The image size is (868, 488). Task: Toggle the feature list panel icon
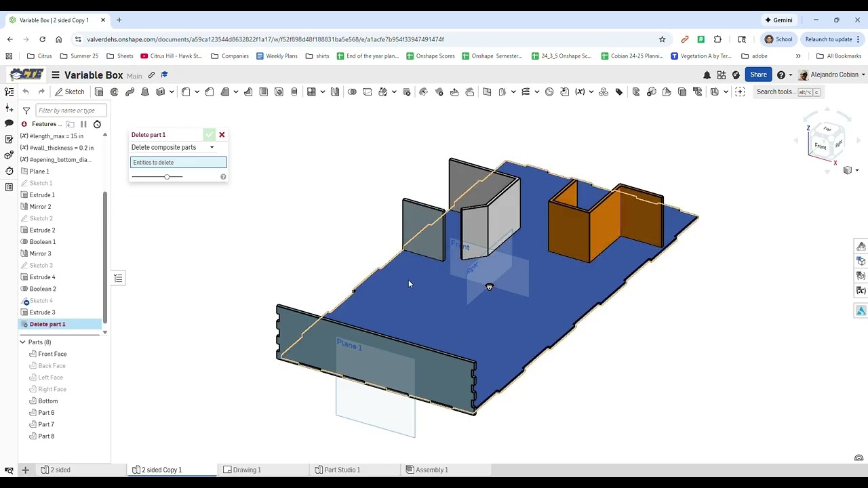tap(9, 92)
